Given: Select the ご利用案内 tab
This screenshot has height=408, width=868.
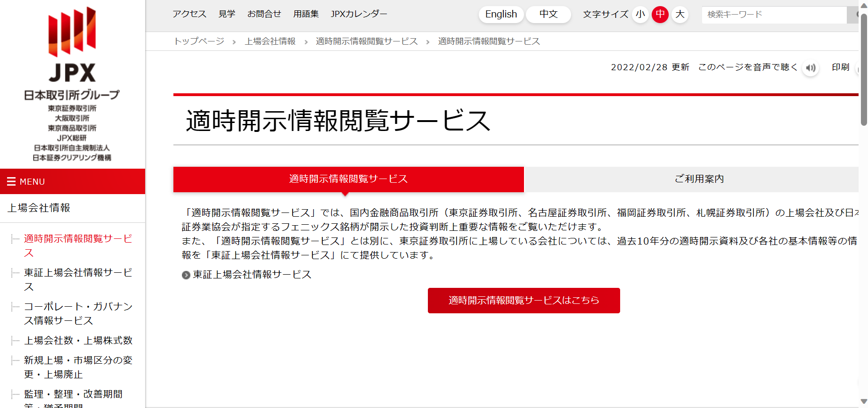Looking at the screenshot, I should 692,179.
